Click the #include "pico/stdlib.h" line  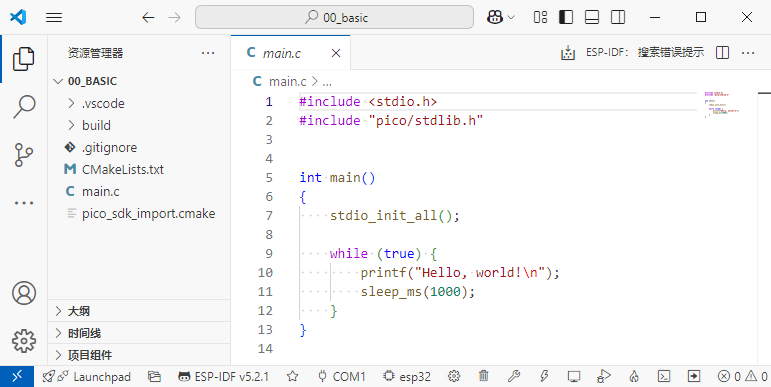tap(391, 120)
